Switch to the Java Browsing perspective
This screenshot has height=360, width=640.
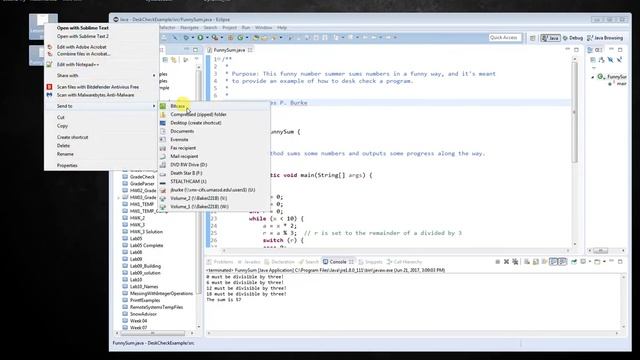(605, 38)
